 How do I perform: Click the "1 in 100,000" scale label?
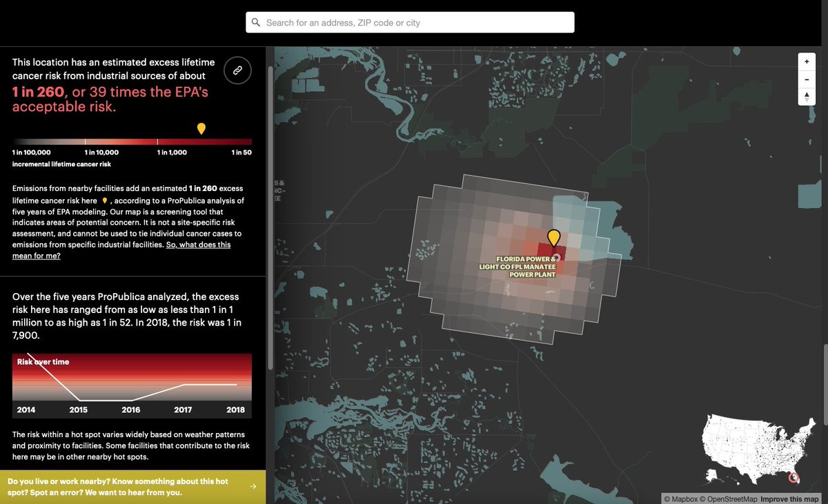click(x=32, y=152)
